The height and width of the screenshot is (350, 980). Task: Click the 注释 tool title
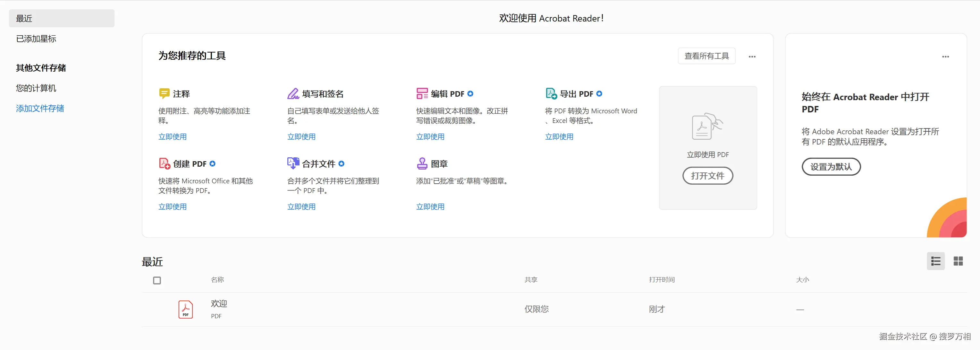[x=181, y=94]
